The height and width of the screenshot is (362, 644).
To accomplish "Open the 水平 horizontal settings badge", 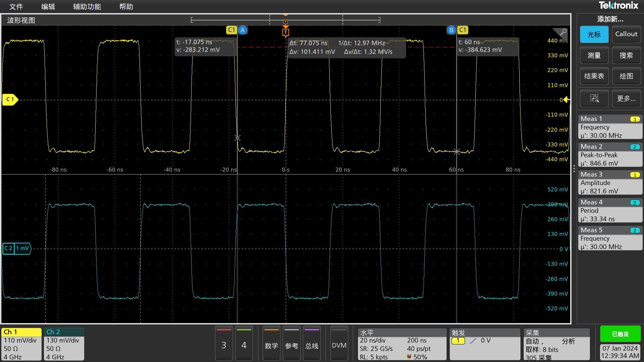I will pos(402,345).
